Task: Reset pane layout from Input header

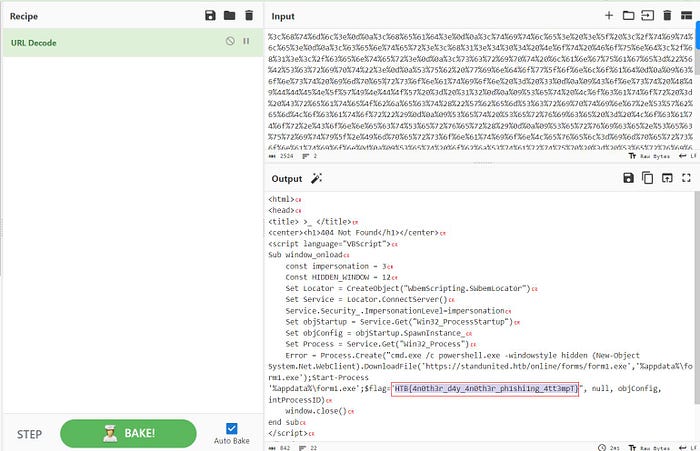Action: pyautogui.click(x=687, y=16)
